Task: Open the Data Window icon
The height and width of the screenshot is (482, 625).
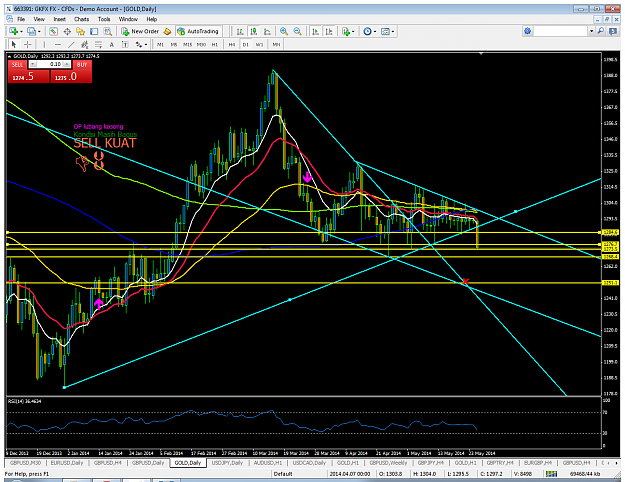Action: coord(67,31)
